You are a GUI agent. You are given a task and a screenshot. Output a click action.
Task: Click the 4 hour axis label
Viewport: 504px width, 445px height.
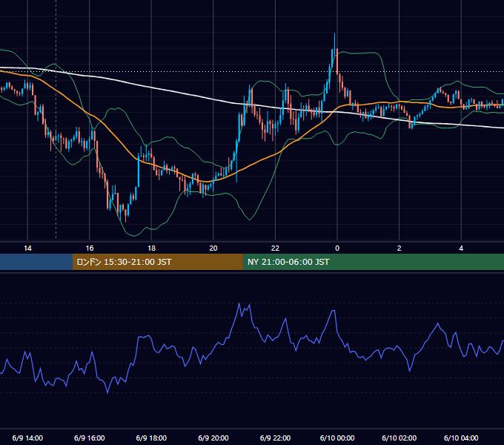click(x=461, y=248)
